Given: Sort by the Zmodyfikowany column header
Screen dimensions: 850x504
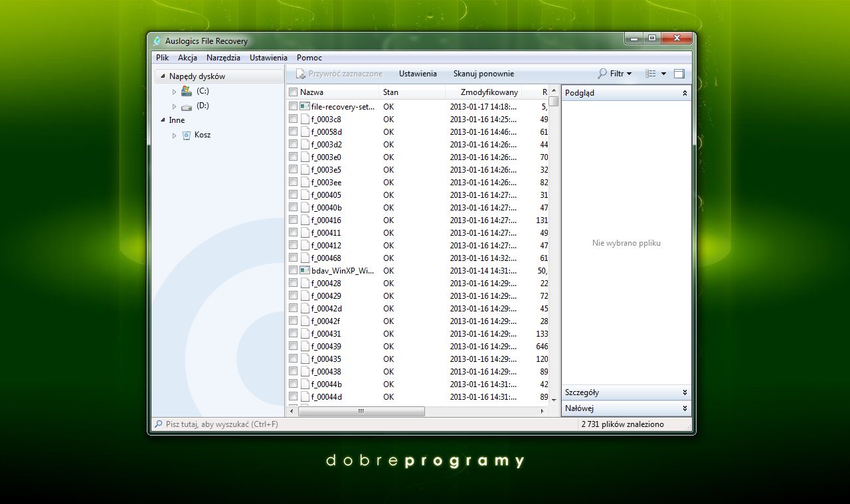Looking at the screenshot, I should [483, 92].
